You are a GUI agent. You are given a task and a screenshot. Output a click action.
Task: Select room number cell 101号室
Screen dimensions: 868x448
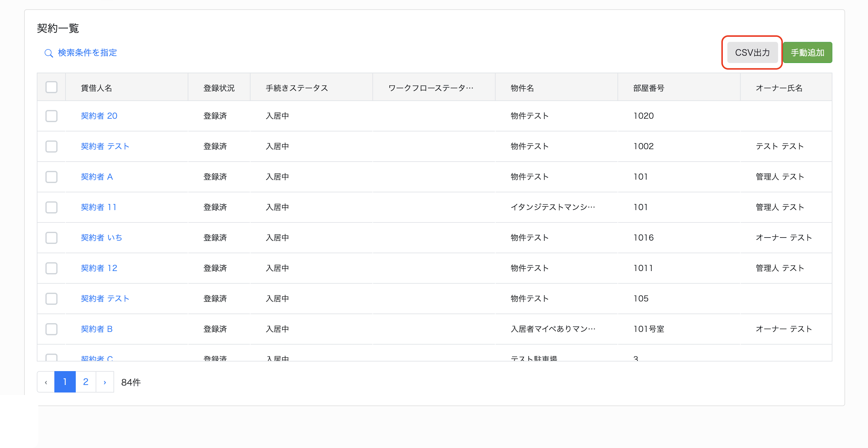click(x=649, y=329)
